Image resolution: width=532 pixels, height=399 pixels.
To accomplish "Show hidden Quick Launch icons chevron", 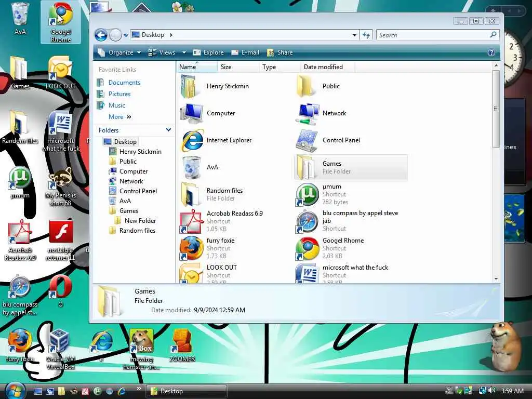I will 139,389.
